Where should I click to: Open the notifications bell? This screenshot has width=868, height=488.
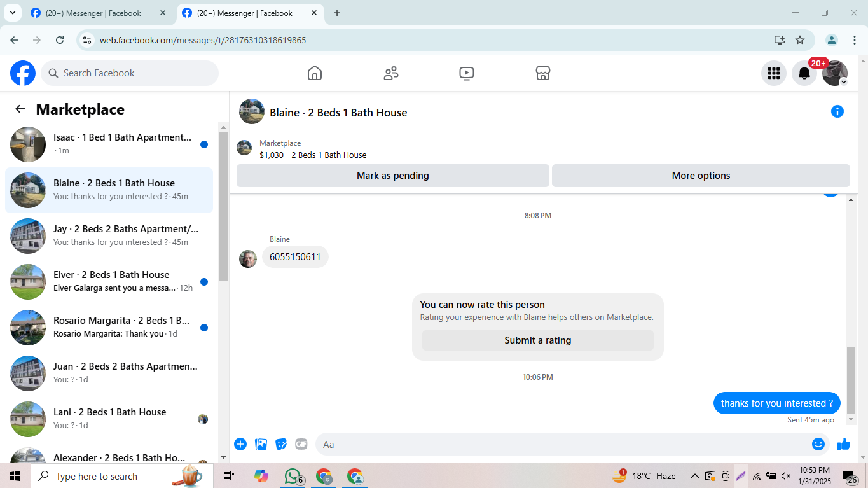coord(804,73)
